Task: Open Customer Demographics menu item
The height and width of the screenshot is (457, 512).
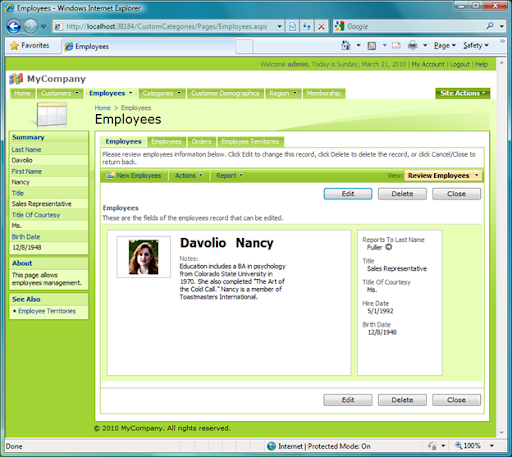Action: pyautogui.click(x=225, y=93)
